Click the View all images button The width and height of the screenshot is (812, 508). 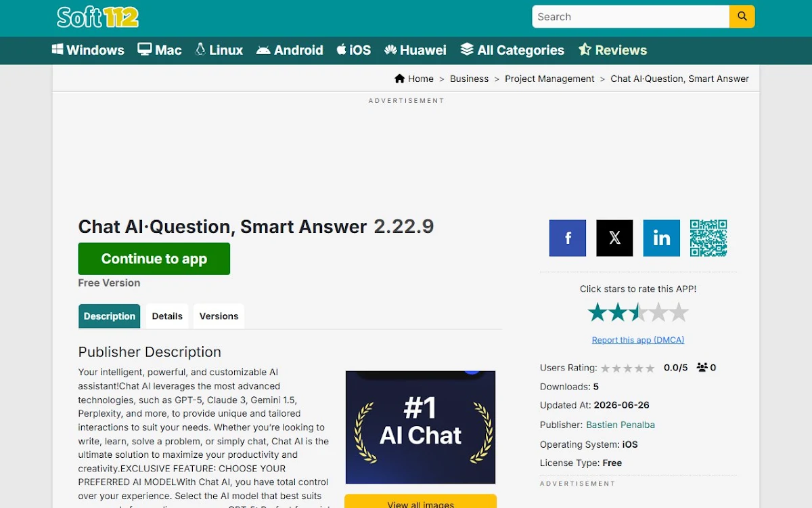[x=420, y=503]
